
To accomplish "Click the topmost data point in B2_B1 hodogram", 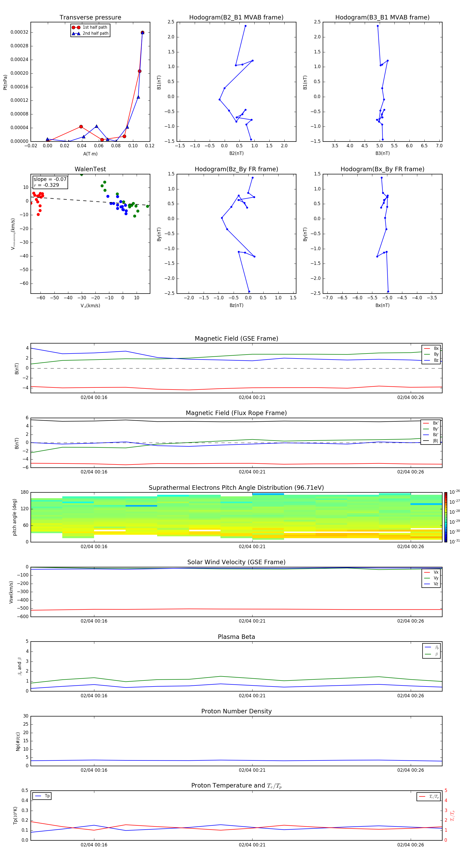I will point(245,26).
